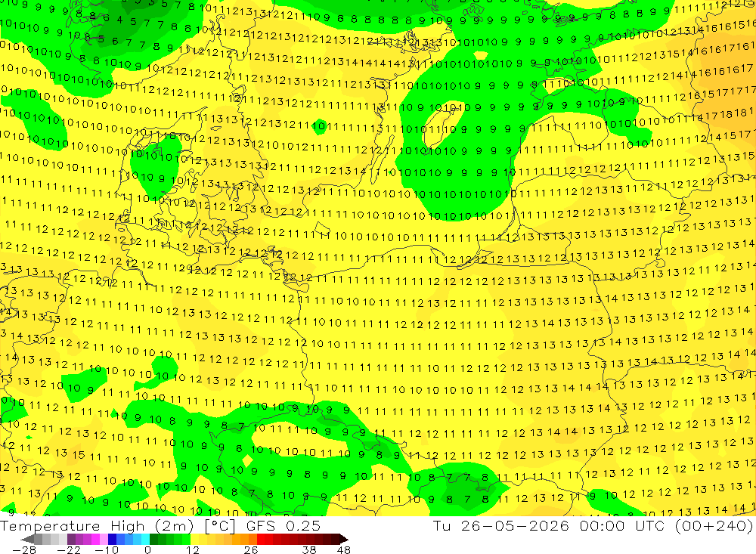
Task: Click the 'Tu 26-05-2026' date text
Action: tap(501, 525)
